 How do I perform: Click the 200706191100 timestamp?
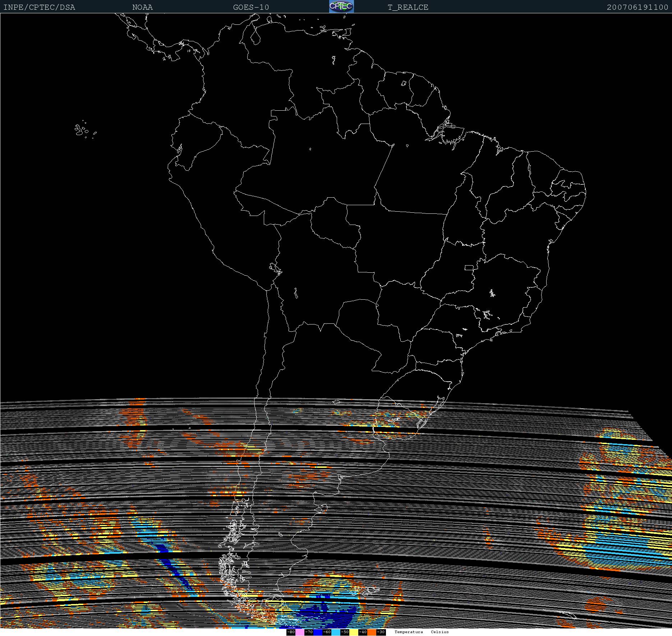637,7
